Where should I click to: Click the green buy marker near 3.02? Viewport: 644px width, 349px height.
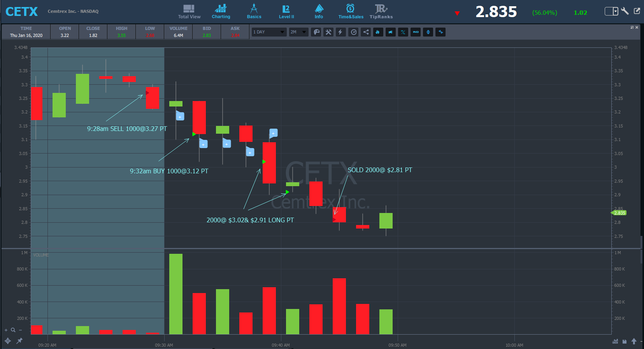point(264,162)
